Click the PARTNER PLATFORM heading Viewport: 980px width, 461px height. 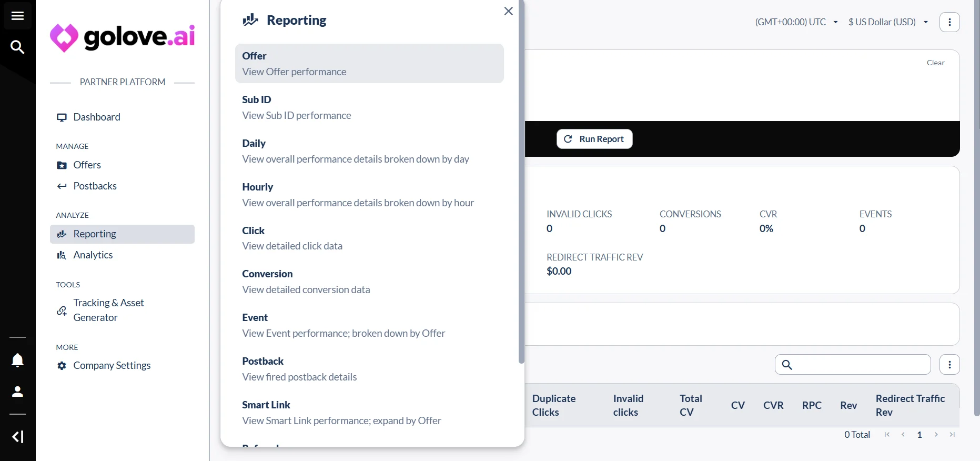(123, 82)
